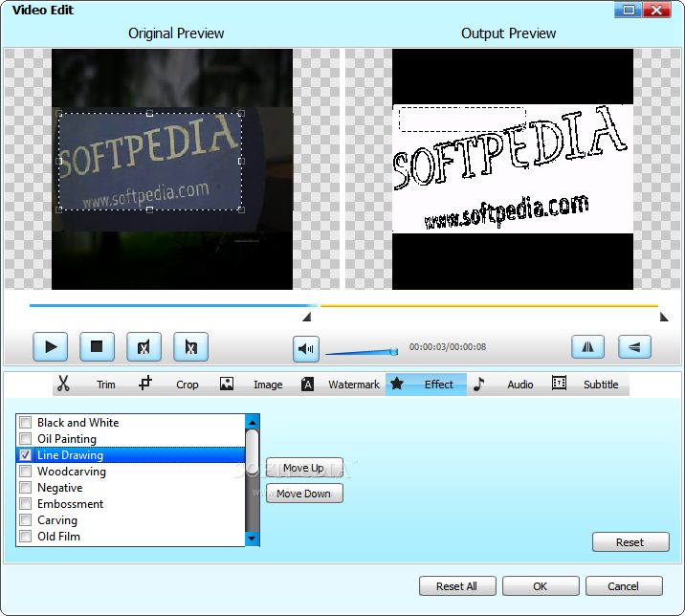The width and height of the screenshot is (685, 616).
Task: Click the playback time 00:00:03/00:00:08
Action: (x=448, y=347)
